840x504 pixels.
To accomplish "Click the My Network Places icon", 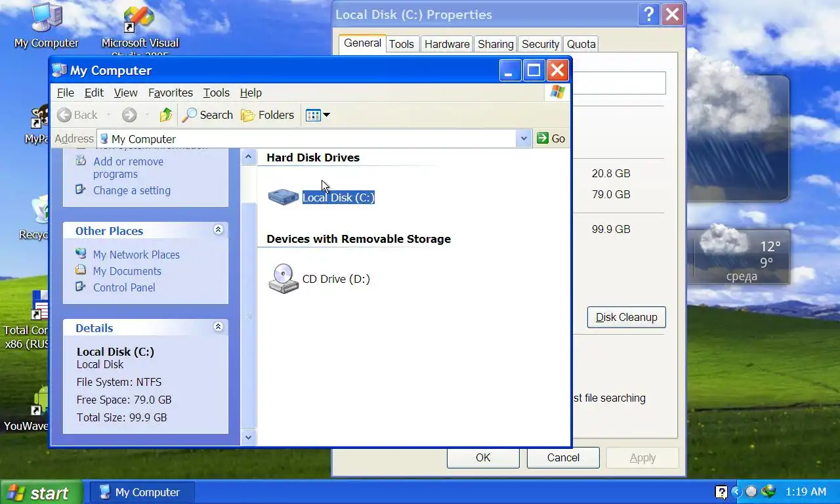I will tap(81, 253).
